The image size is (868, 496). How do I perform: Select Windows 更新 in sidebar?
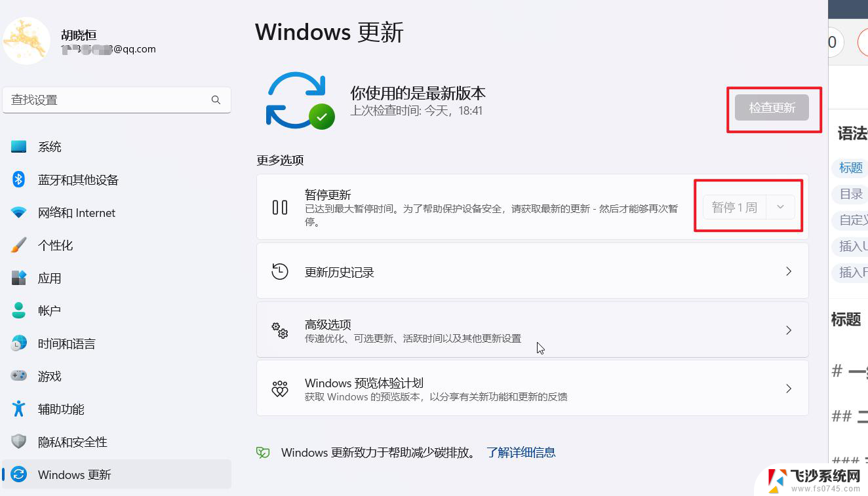(x=117, y=474)
